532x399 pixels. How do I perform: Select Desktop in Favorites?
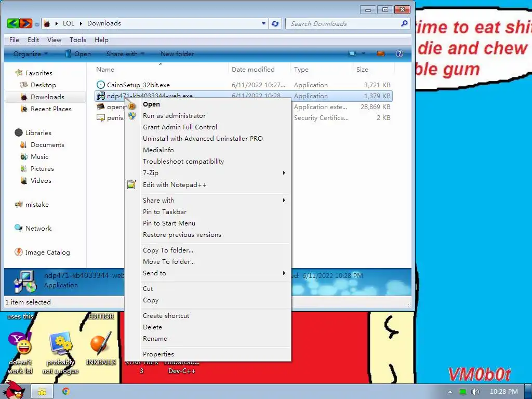(x=43, y=85)
